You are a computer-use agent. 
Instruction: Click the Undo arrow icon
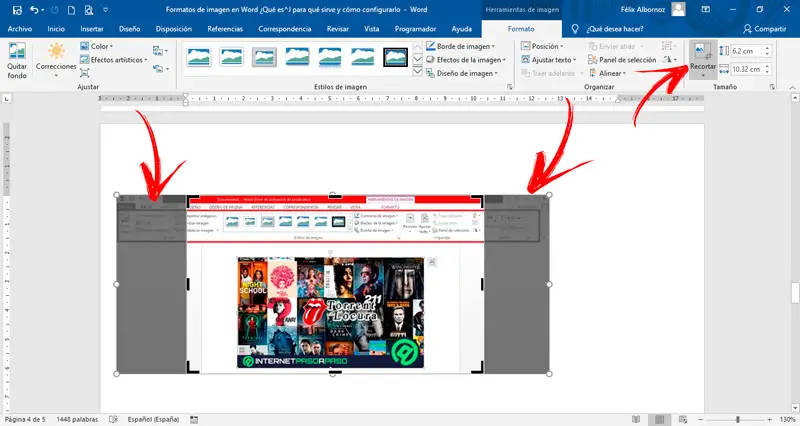[34, 10]
